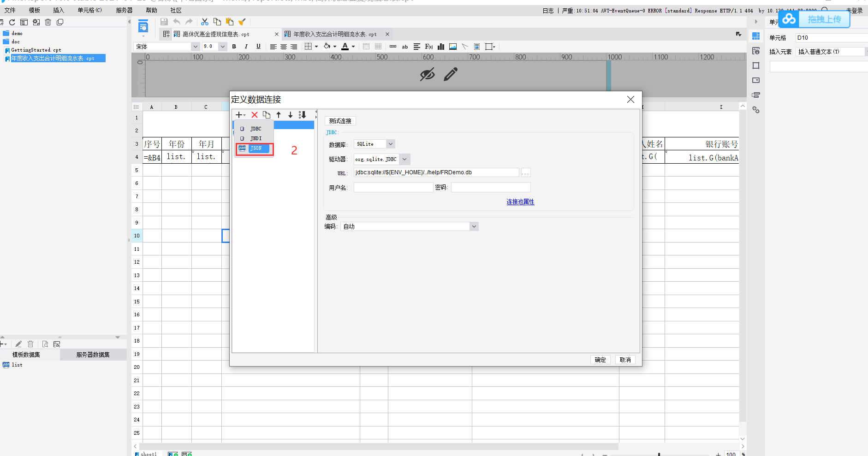
Task: Click the blue Preview report icon
Action: pyautogui.click(x=143, y=26)
